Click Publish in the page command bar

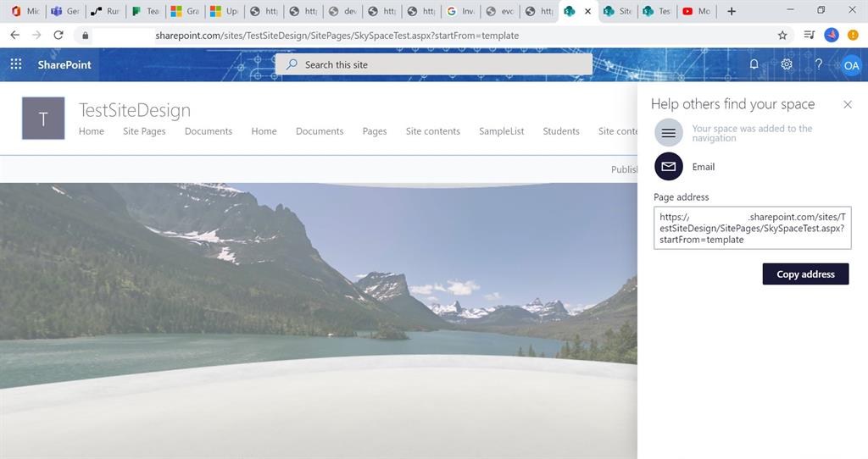[x=625, y=169]
